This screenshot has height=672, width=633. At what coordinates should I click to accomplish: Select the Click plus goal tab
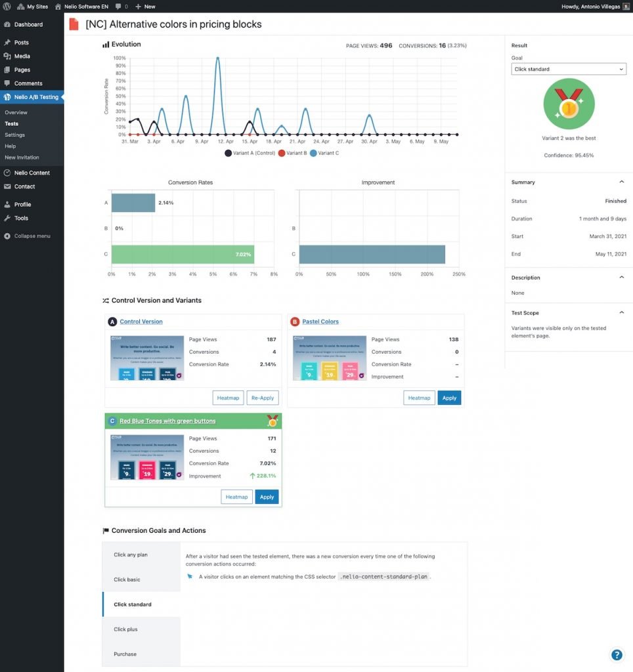141,629
